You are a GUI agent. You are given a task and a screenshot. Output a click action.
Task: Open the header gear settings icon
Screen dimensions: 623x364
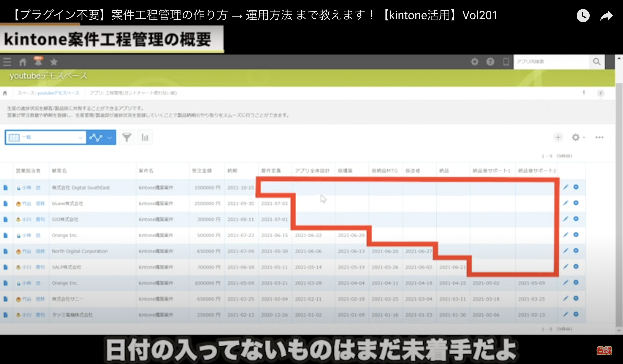point(475,61)
